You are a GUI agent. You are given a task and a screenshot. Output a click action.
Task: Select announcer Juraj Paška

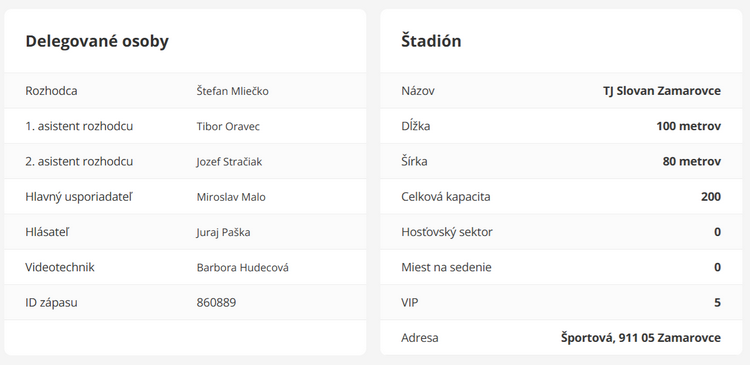pos(223,232)
